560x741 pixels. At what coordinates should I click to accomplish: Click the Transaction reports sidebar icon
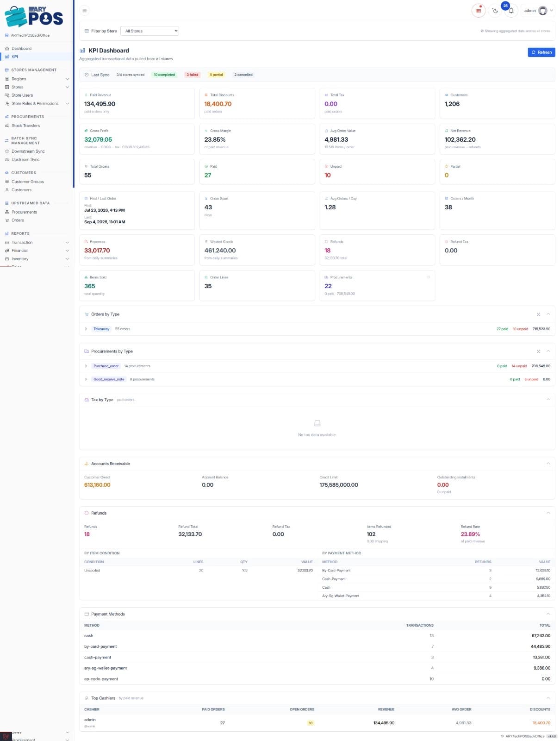(x=7, y=243)
